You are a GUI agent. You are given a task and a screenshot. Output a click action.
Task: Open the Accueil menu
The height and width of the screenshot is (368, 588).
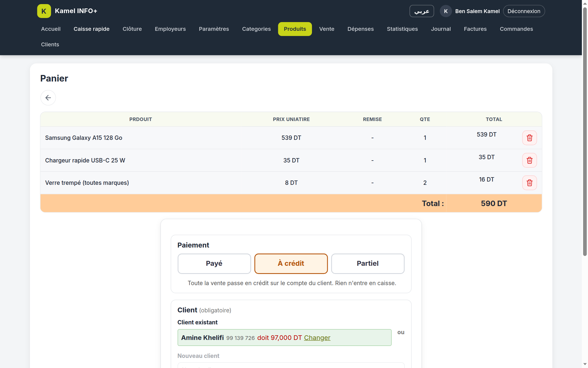click(x=51, y=29)
